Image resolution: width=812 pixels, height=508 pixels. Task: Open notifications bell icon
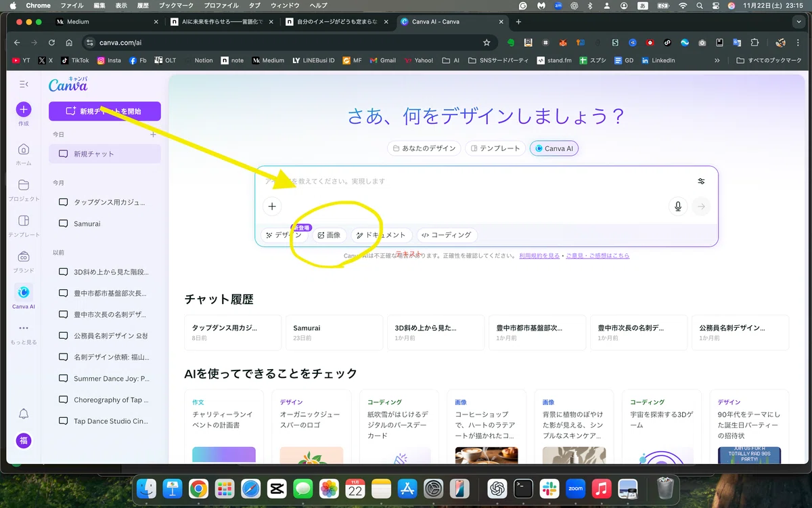24,414
